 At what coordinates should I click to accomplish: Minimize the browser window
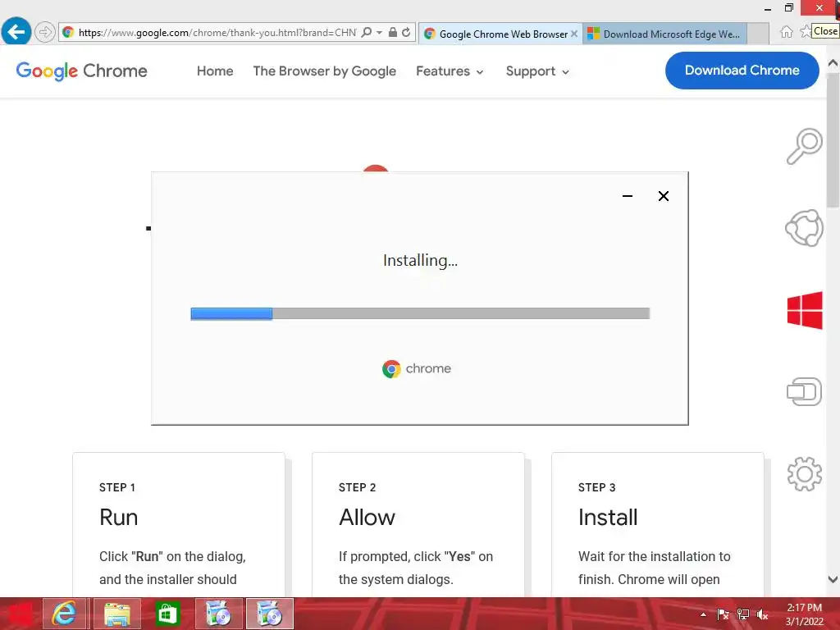(768, 8)
